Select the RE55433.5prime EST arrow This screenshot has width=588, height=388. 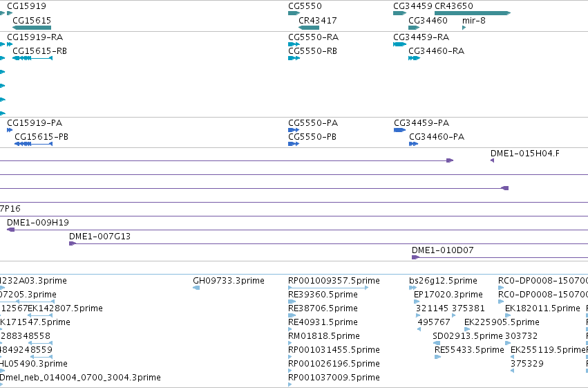click(438, 357)
